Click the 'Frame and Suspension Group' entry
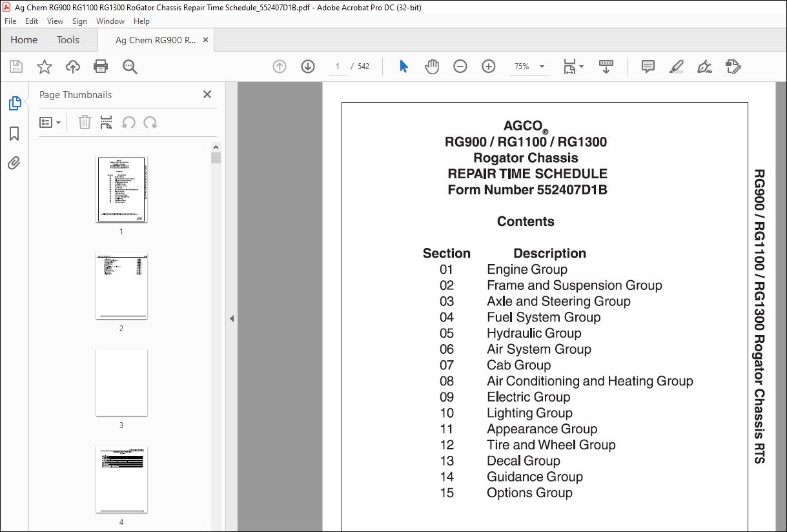 [575, 285]
